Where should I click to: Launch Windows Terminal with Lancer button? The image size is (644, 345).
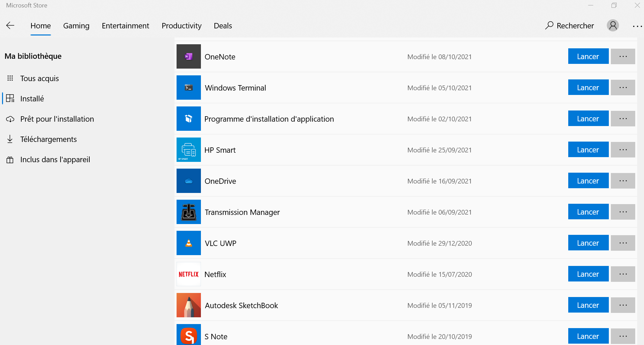pyautogui.click(x=588, y=88)
